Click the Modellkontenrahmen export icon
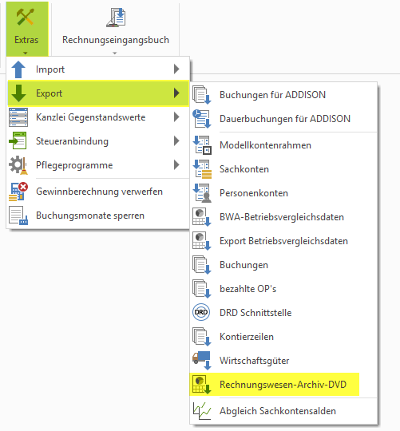400x431 pixels. click(202, 145)
